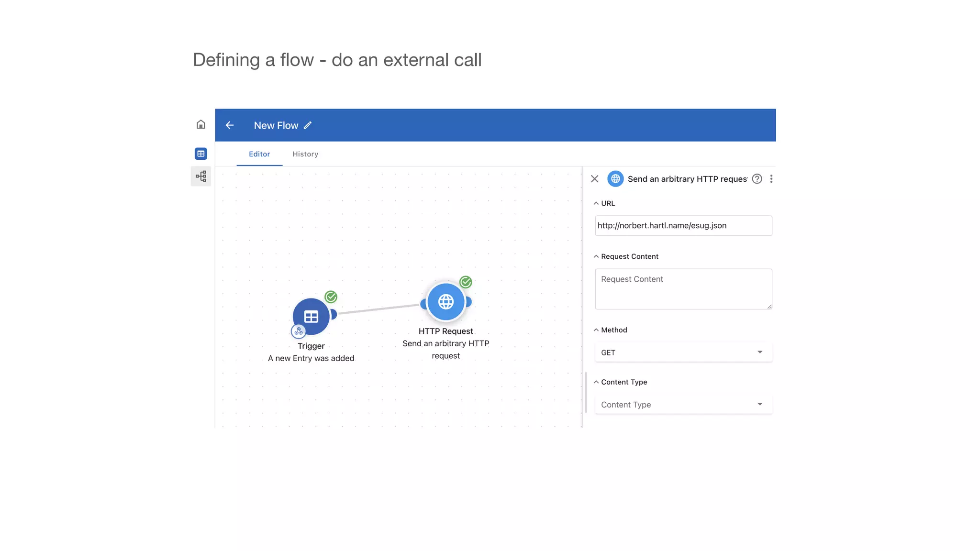Open the table view sidebar icon

pos(201,154)
